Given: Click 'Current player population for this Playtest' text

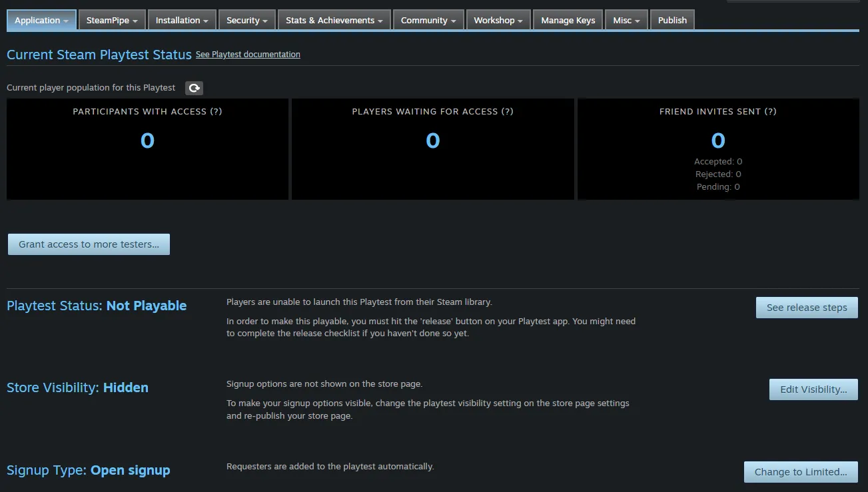Looking at the screenshot, I should [x=91, y=88].
